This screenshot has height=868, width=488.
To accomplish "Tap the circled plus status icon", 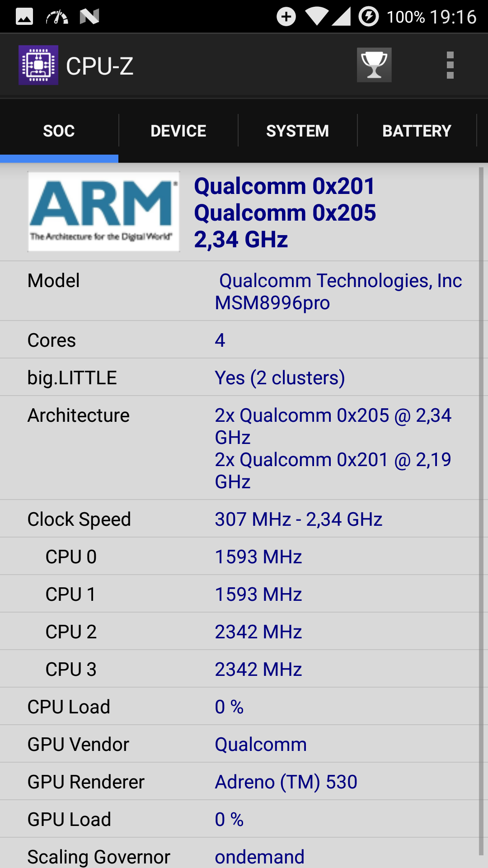I will [286, 17].
